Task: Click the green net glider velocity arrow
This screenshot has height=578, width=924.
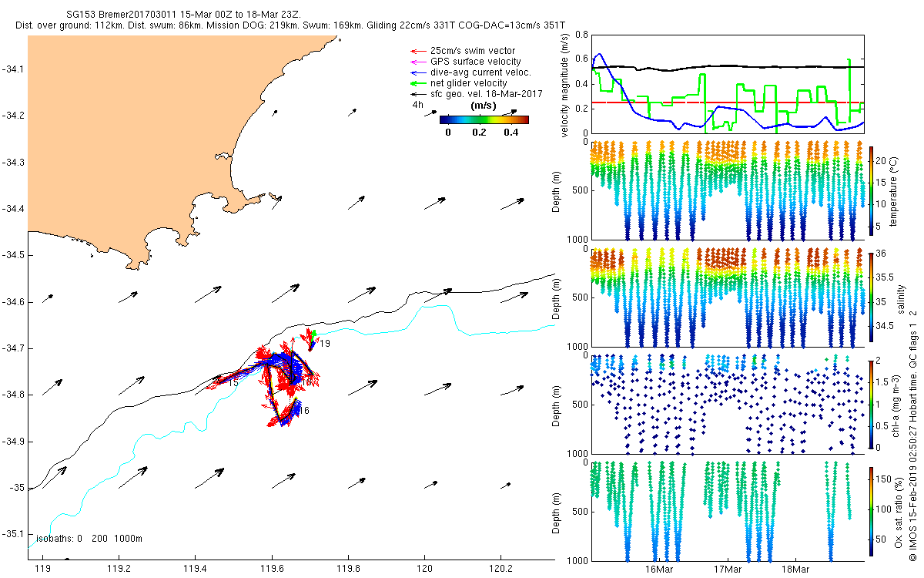Action: 417,83
